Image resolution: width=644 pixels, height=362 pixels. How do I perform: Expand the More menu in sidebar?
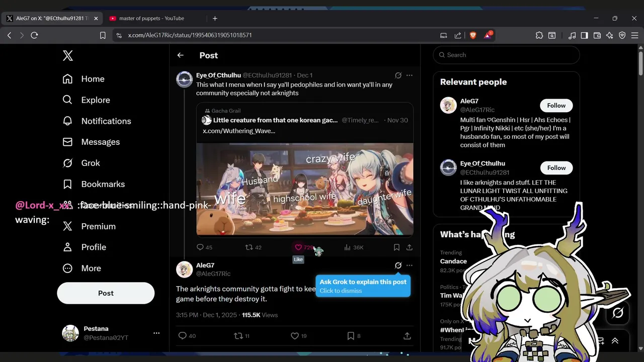pos(82,268)
